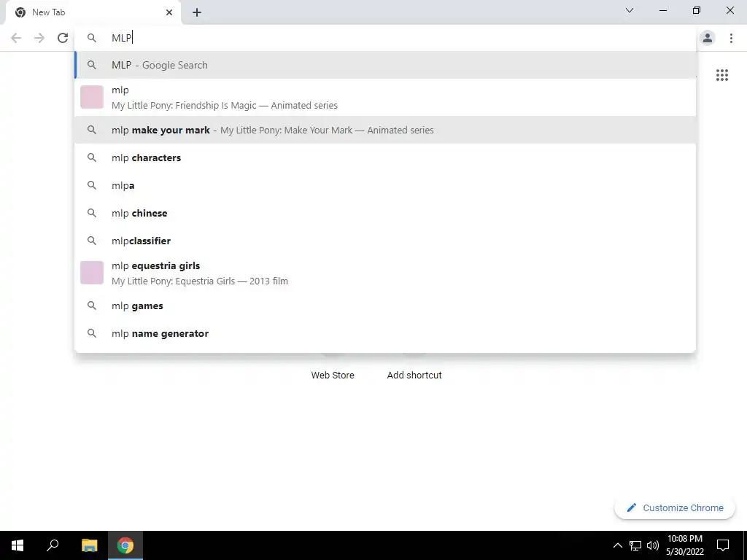
Task: Click the search icon beside 'MLP - Google Search'
Action: click(x=92, y=65)
